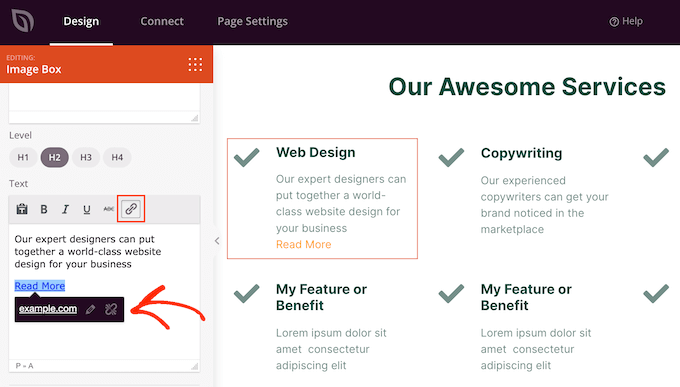Click inside the text editor body paragraph

click(88, 252)
